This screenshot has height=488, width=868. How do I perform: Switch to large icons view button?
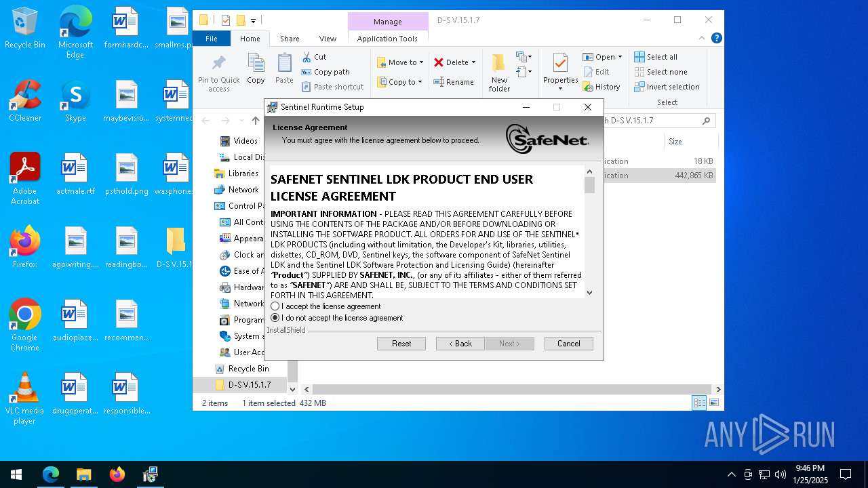[x=714, y=403]
